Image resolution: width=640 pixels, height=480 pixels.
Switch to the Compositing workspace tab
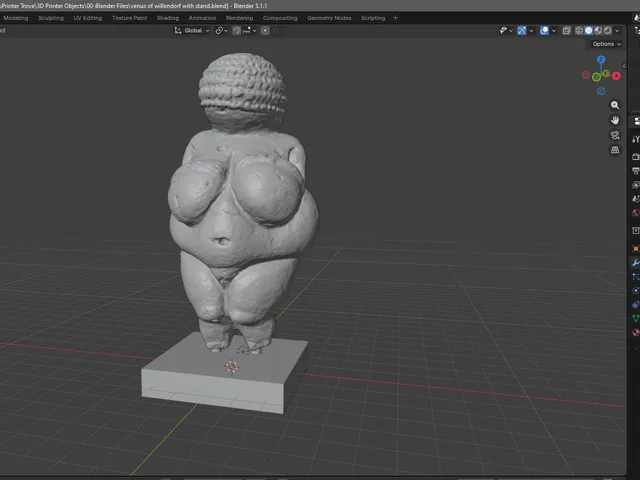(280, 18)
